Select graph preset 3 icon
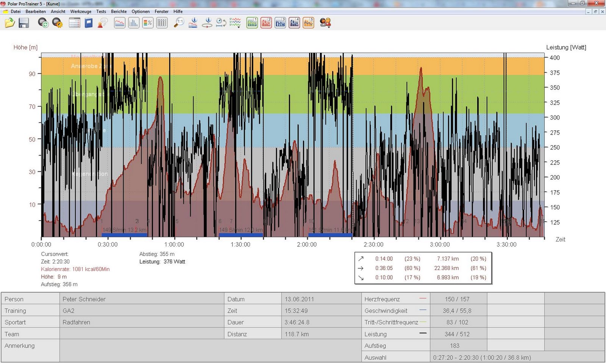Image resolution: width=606 pixels, height=364 pixels. click(280, 23)
